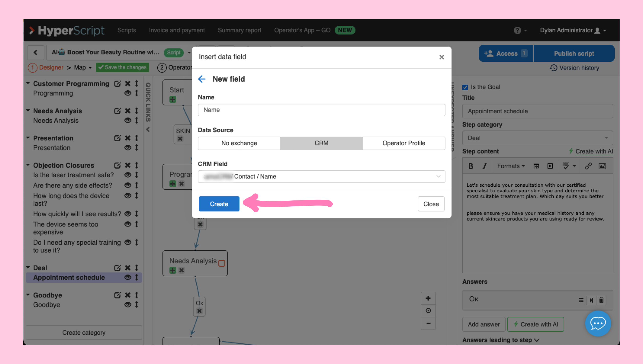The image size is (643, 364).
Task: Click the blue back arrow beside New field
Action: coord(202,79)
